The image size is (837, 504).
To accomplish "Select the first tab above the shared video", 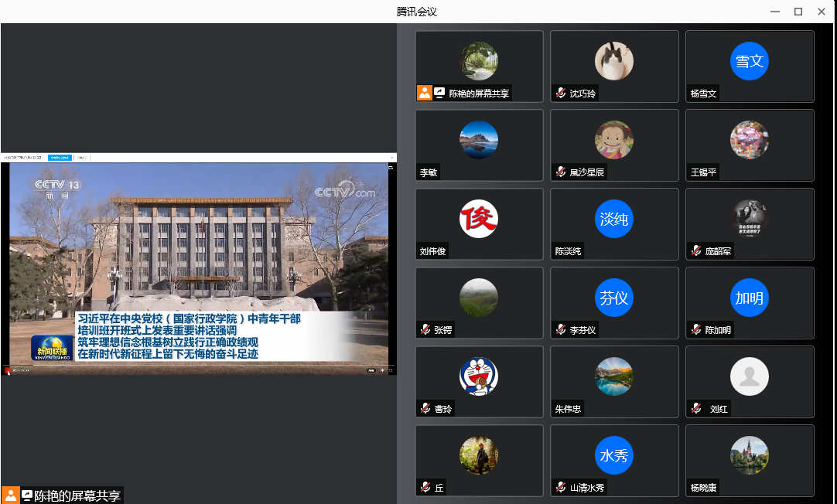I will pyautogui.click(x=23, y=158).
